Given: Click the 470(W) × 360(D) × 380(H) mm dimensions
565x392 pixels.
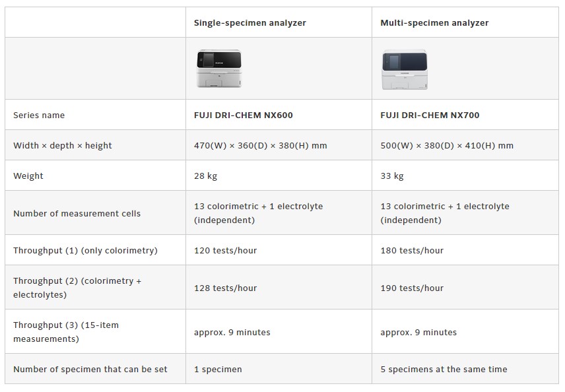Looking at the screenshot, I should point(260,146).
